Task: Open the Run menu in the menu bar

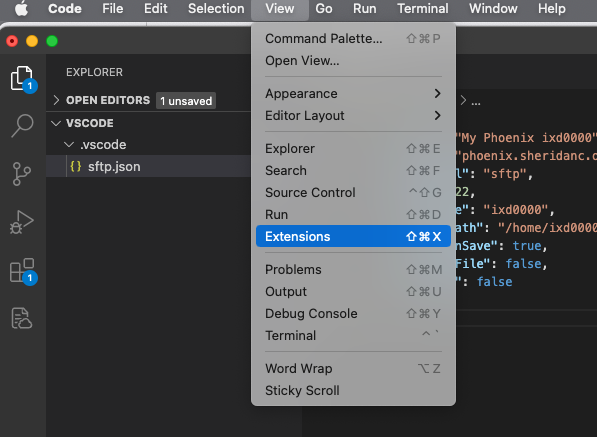Action: pos(364,8)
